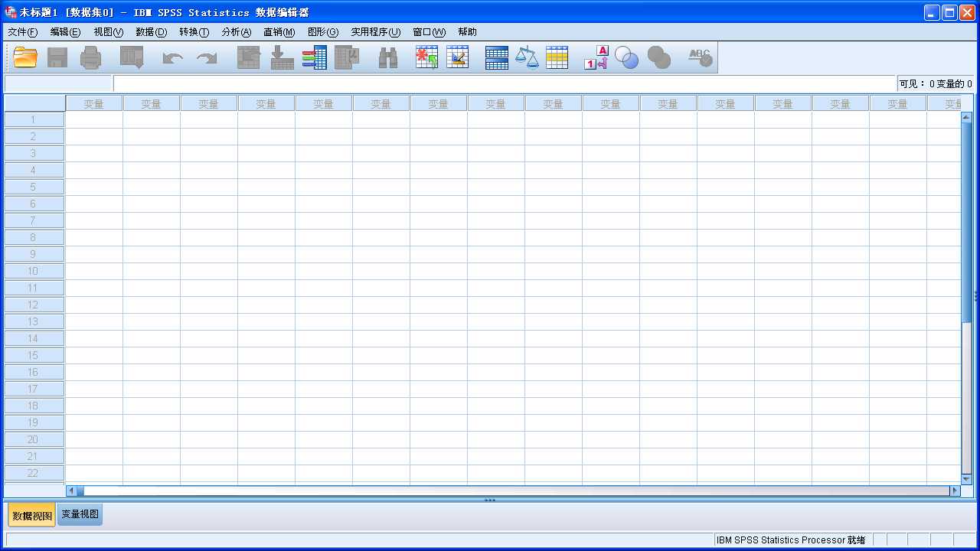Click the Show all variables icon
The height and width of the screenshot is (551, 980).
658,57
